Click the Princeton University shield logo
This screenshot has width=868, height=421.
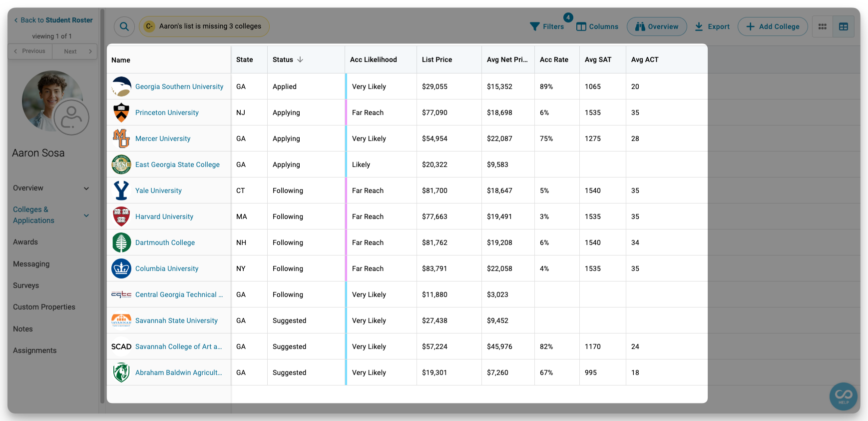[x=121, y=112]
